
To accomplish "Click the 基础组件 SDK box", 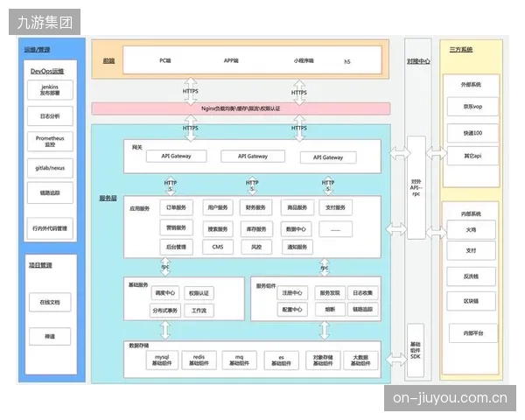I will click(416, 350).
